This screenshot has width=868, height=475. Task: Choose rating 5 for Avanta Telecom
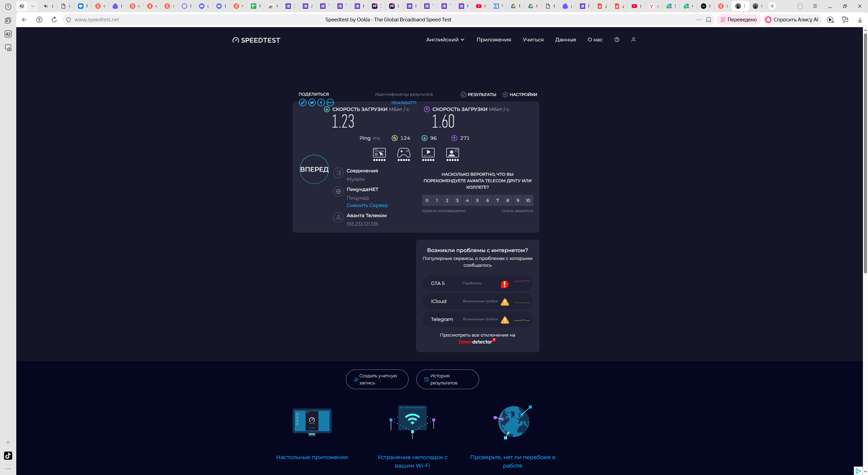[x=477, y=201]
